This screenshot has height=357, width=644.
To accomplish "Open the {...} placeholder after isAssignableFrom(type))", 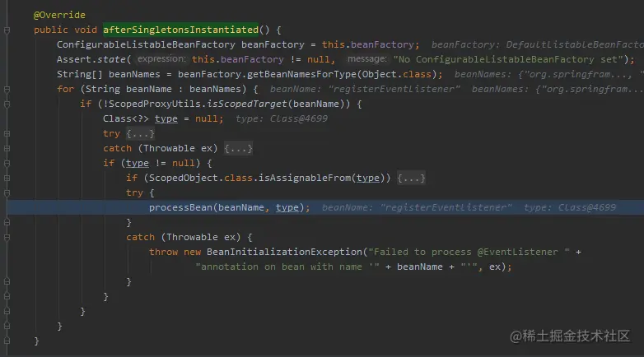I will pos(411,178).
